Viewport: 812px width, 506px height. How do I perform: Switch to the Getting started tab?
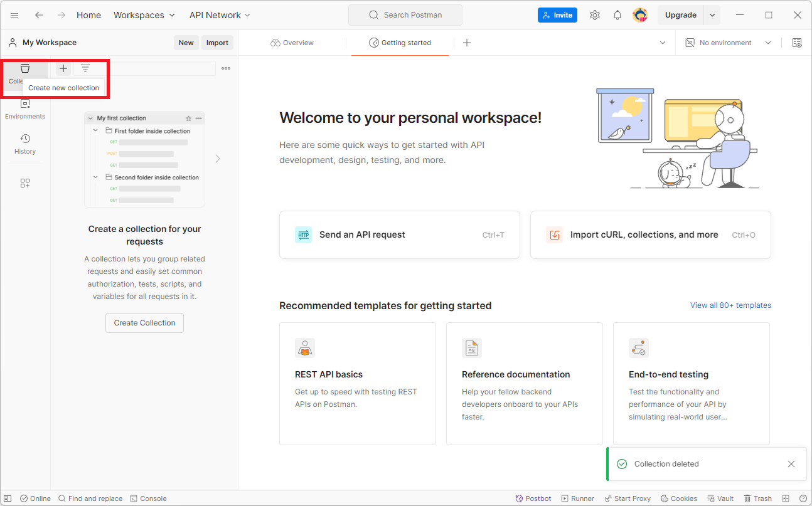tap(400, 43)
